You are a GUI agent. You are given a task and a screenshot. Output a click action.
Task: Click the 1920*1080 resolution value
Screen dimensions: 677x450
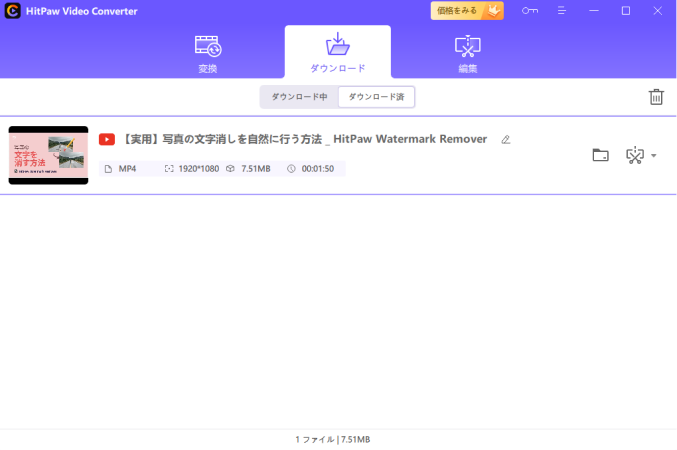point(199,169)
